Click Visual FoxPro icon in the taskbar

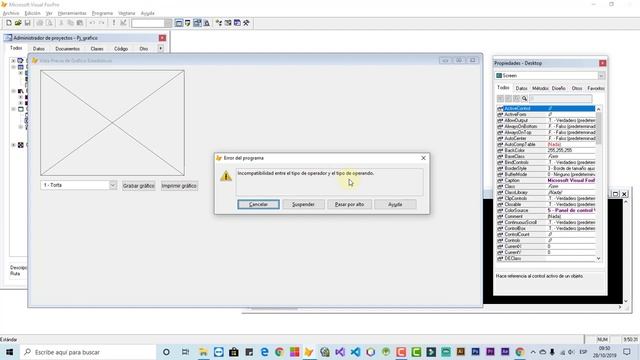click(x=309, y=352)
